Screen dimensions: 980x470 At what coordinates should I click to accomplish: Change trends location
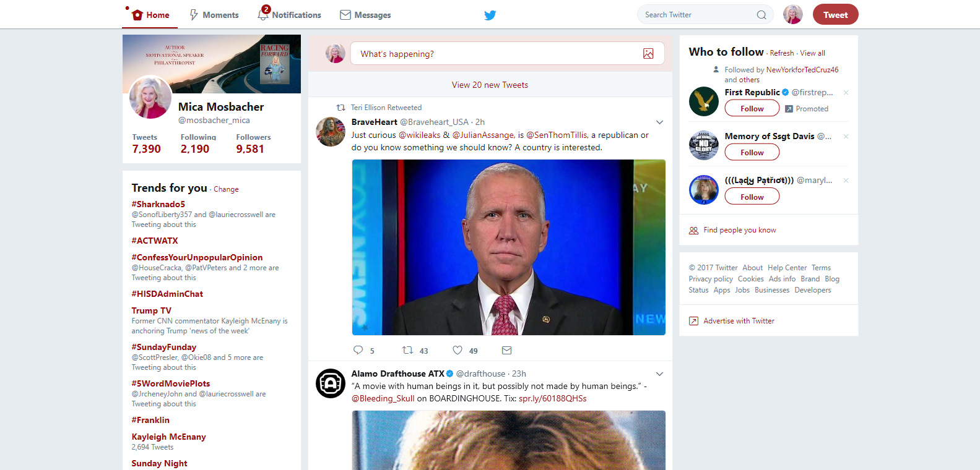coord(226,189)
